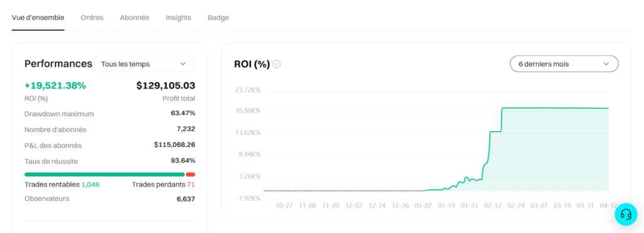Click the 03-31 date on chart axis

[x=586, y=206]
